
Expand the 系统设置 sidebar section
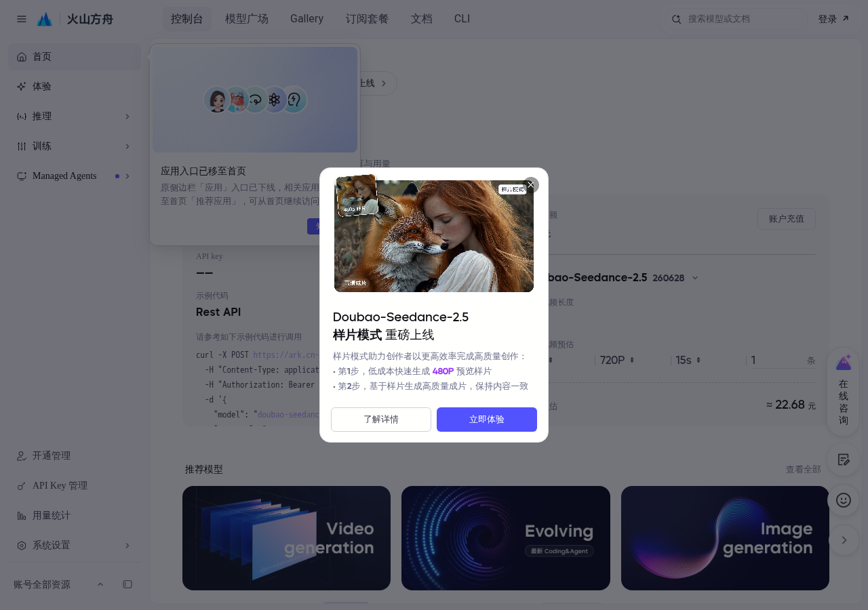(75, 546)
